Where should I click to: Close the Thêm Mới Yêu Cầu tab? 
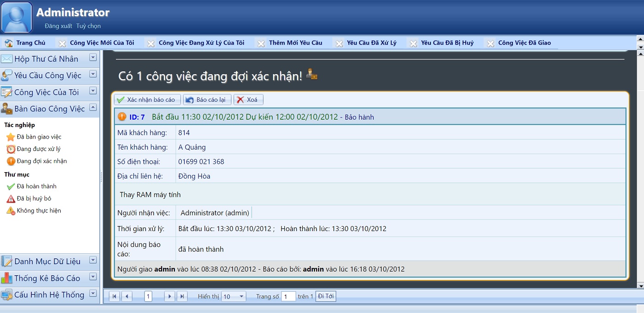[x=261, y=43]
